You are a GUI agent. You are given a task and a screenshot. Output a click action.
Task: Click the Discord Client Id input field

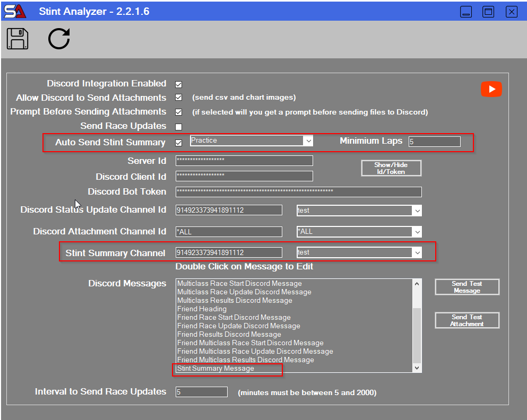[244, 176]
